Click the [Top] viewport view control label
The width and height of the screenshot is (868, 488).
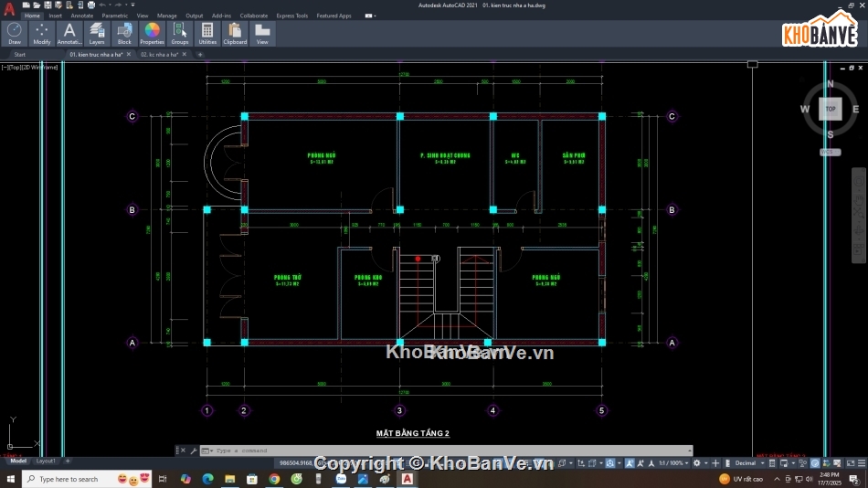[x=16, y=67]
